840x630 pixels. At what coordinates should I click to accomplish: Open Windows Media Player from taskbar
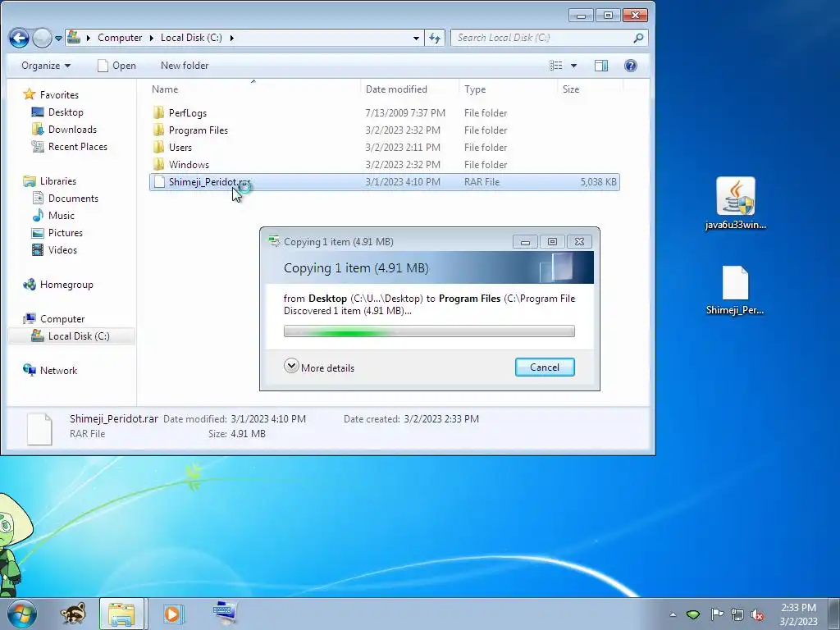(173, 614)
